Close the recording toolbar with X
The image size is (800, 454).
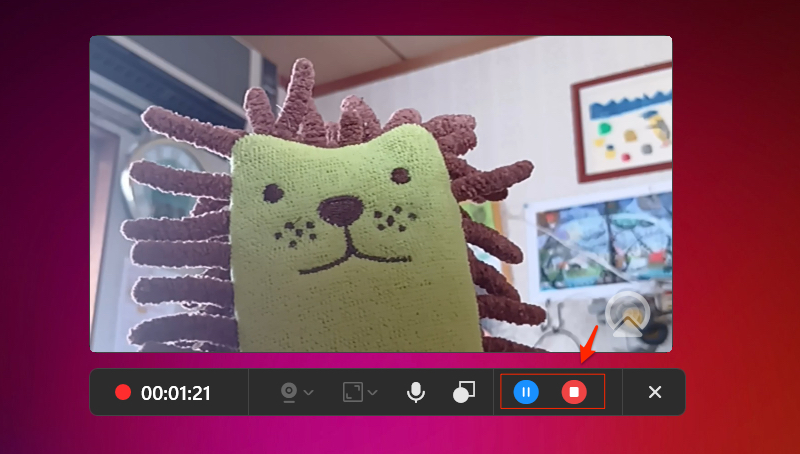[655, 392]
